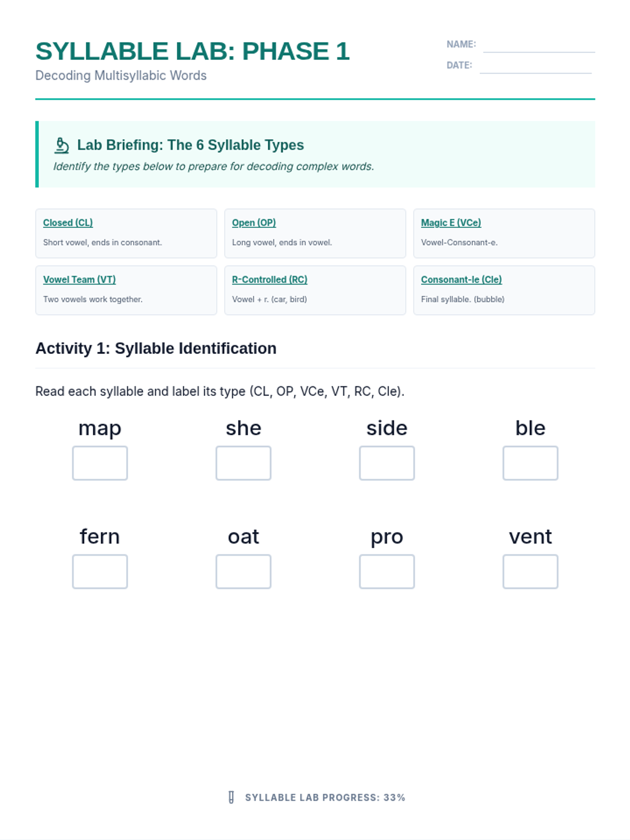This screenshot has width=630, height=840.
Task: Click the Syllable Lab Progress 33% text
Action: [325, 797]
